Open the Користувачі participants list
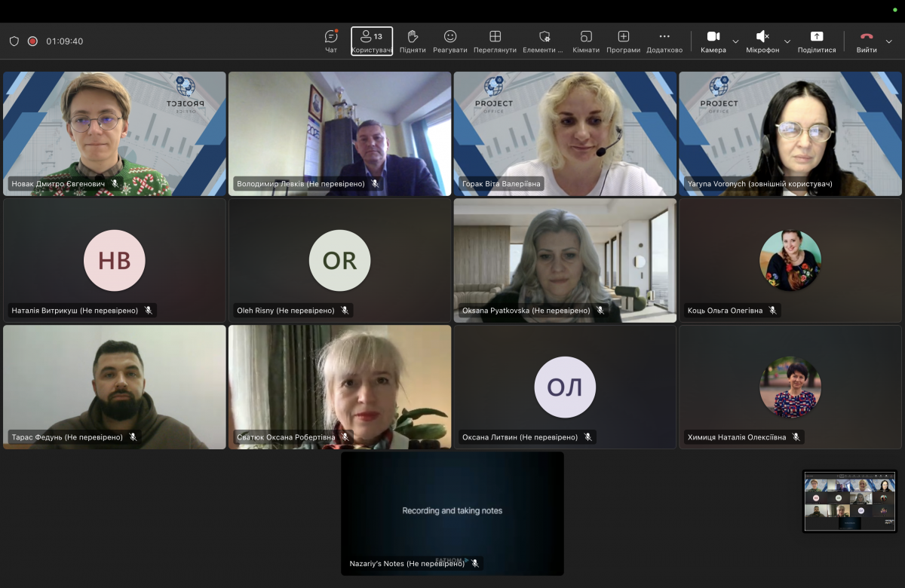This screenshot has height=588, width=905. pos(372,41)
